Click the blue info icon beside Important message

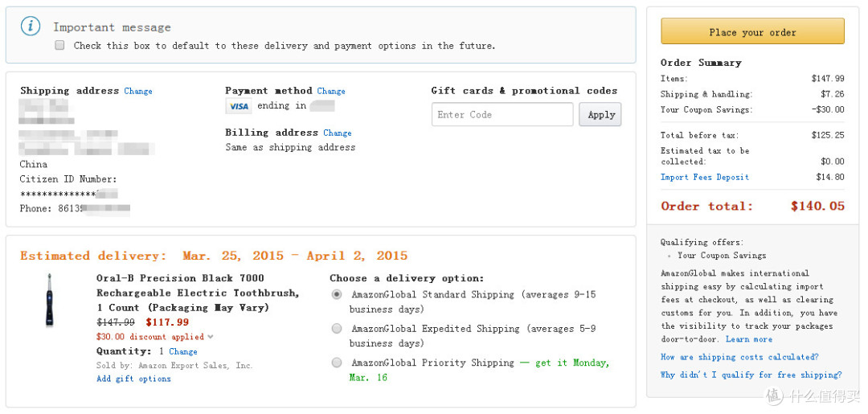click(x=31, y=26)
